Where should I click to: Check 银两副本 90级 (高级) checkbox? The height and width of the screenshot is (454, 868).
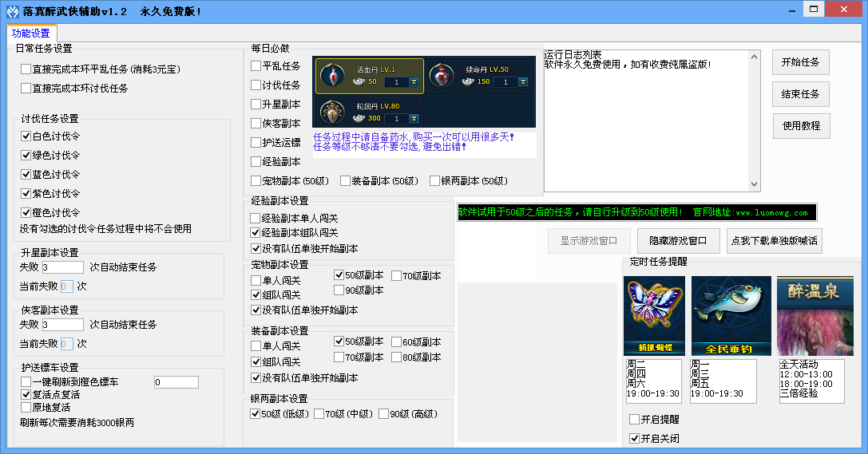[x=383, y=413]
